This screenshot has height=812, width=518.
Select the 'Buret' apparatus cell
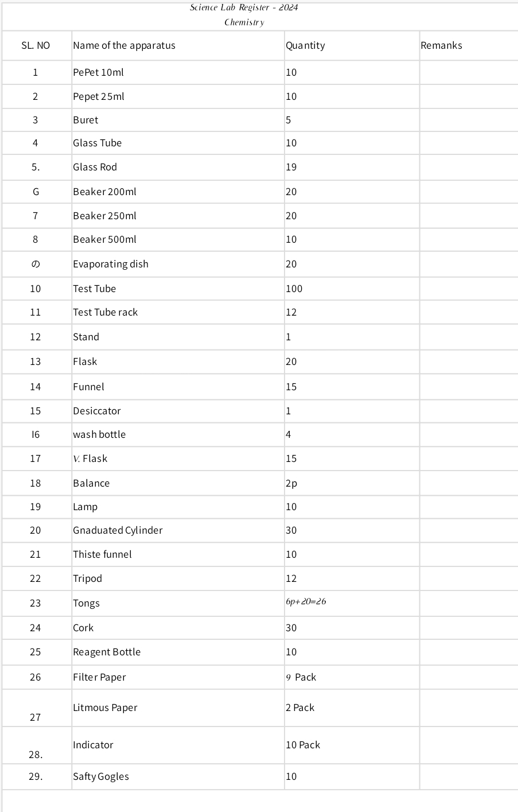pos(85,120)
